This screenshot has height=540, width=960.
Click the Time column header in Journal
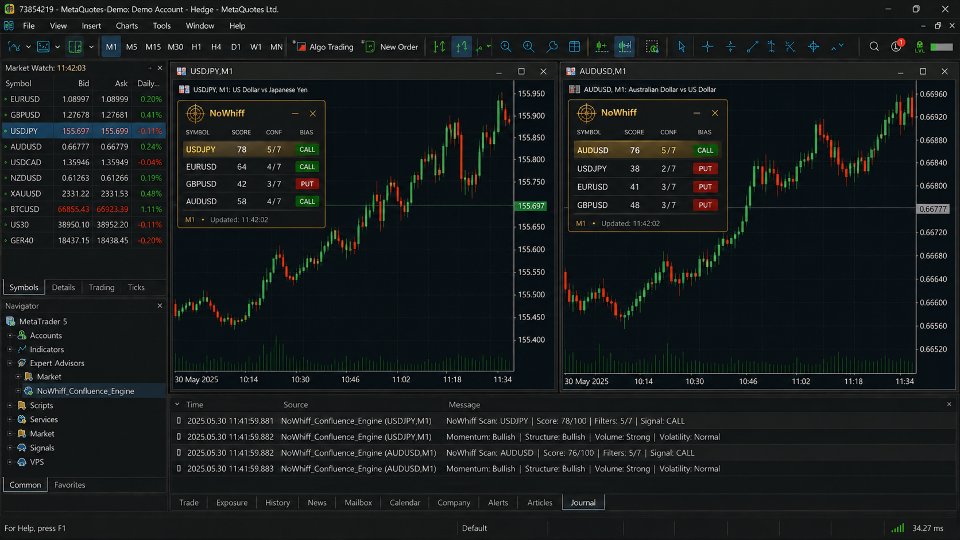click(195, 405)
